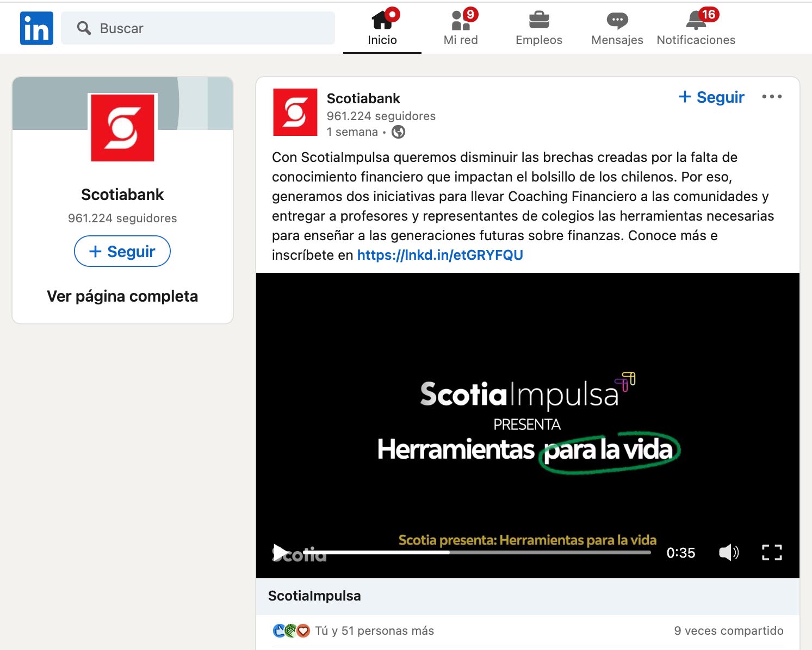Open the lnkd.in/etGRYFQU link
This screenshot has height=650, width=812.
439,255
